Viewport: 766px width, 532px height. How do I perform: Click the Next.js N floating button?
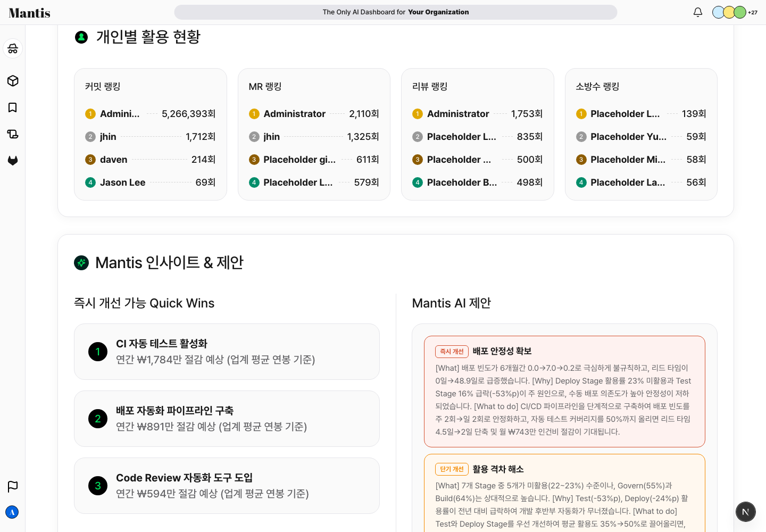(745, 512)
